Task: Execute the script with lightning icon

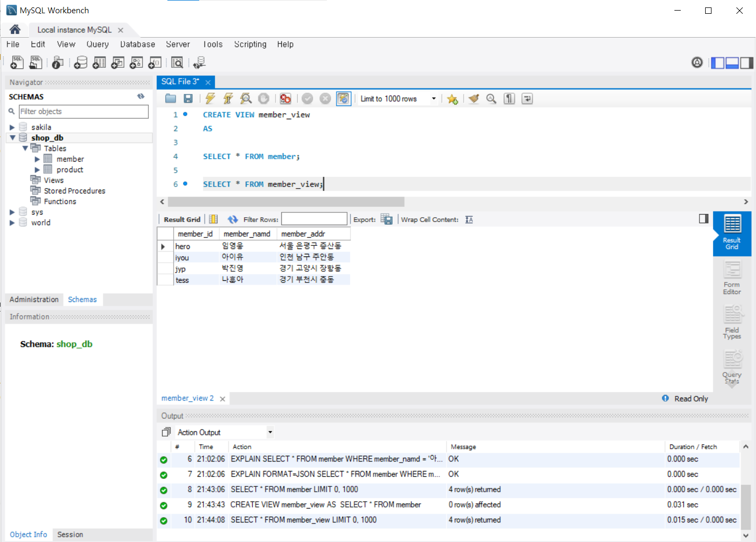Action: point(210,99)
